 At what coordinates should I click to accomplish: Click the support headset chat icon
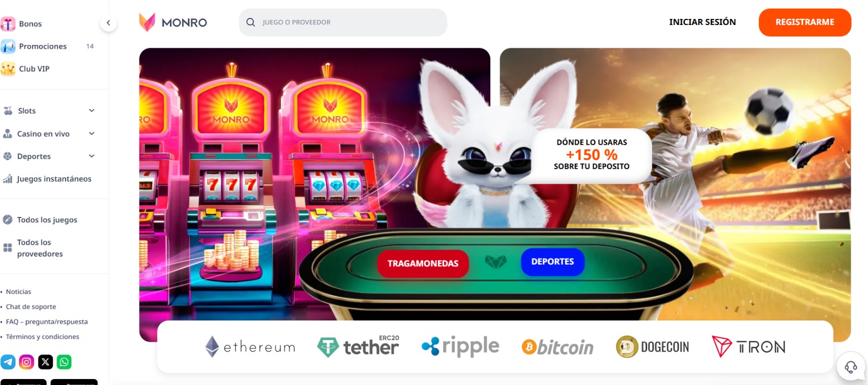tap(851, 367)
